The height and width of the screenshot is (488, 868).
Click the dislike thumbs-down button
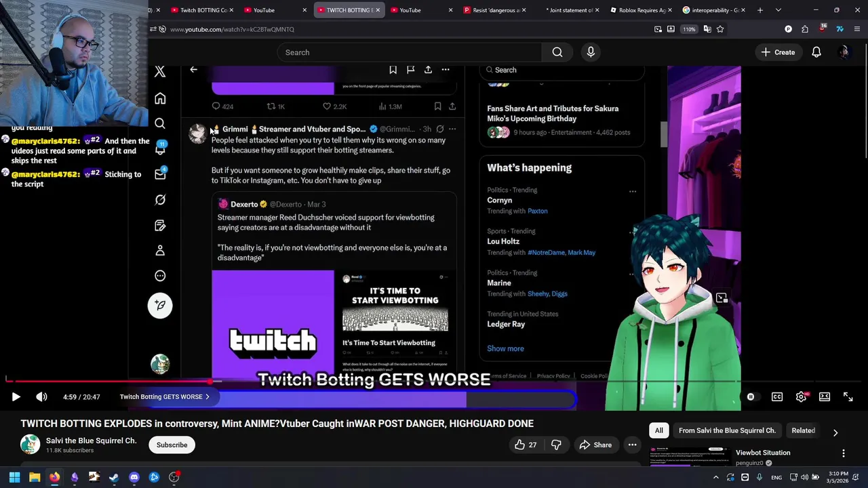pyautogui.click(x=556, y=445)
